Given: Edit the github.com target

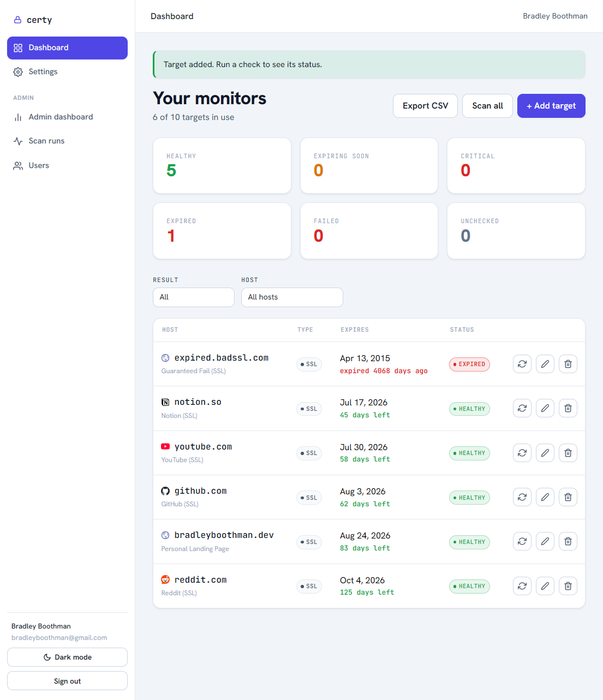Looking at the screenshot, I should pos(545,497).
